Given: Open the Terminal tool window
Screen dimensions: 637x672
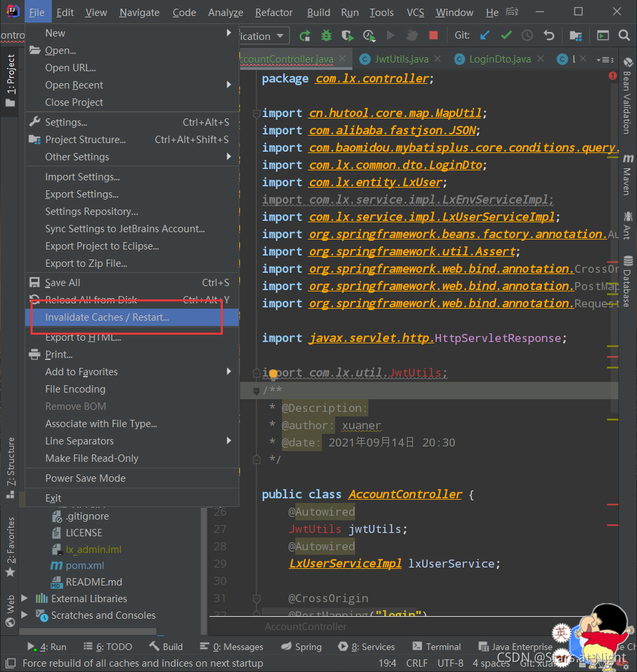Looking at the screenshot, I should pyautogui.click(x=436, y=646).
